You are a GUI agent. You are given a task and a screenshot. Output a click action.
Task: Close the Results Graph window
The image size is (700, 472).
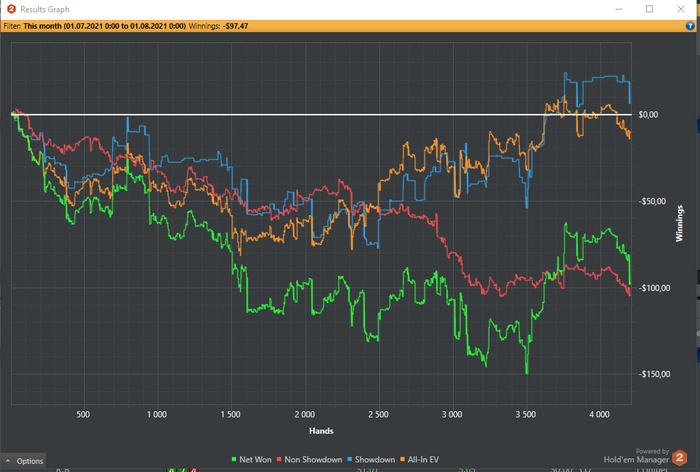point(680,9)
